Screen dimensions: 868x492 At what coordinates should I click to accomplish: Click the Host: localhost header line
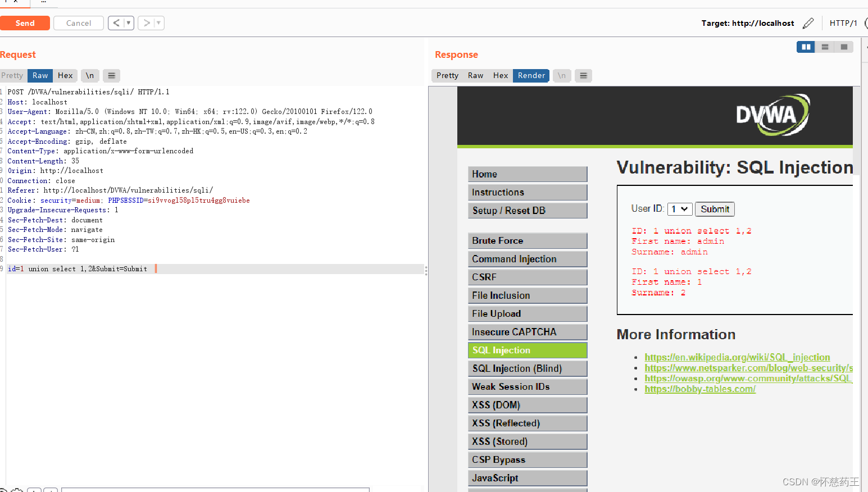coord(37,102)
